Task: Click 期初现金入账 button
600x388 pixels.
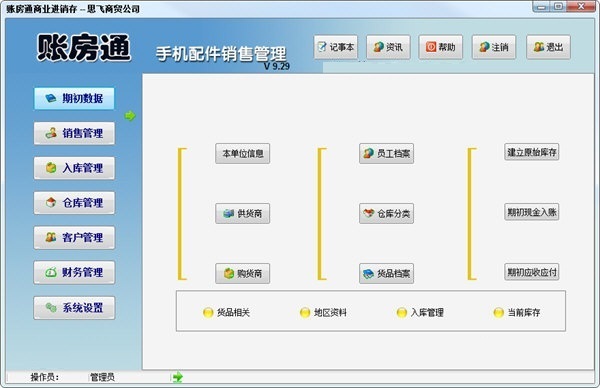Action: 532,212
